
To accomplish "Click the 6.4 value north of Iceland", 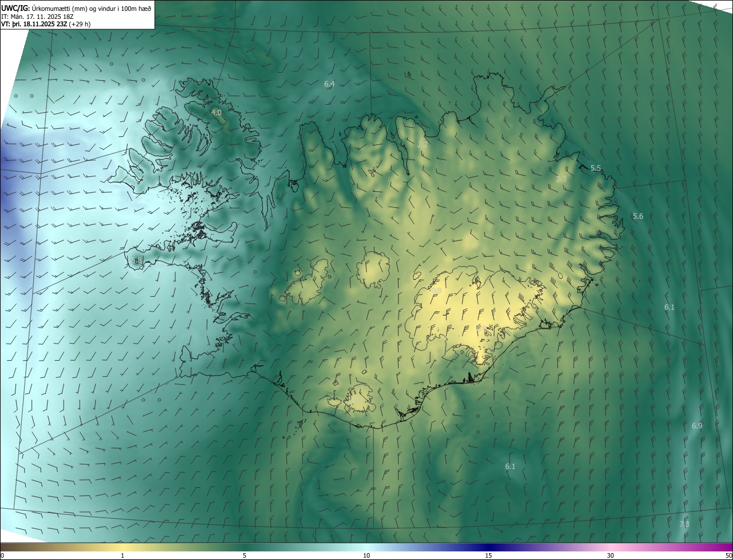I will 329,84.
